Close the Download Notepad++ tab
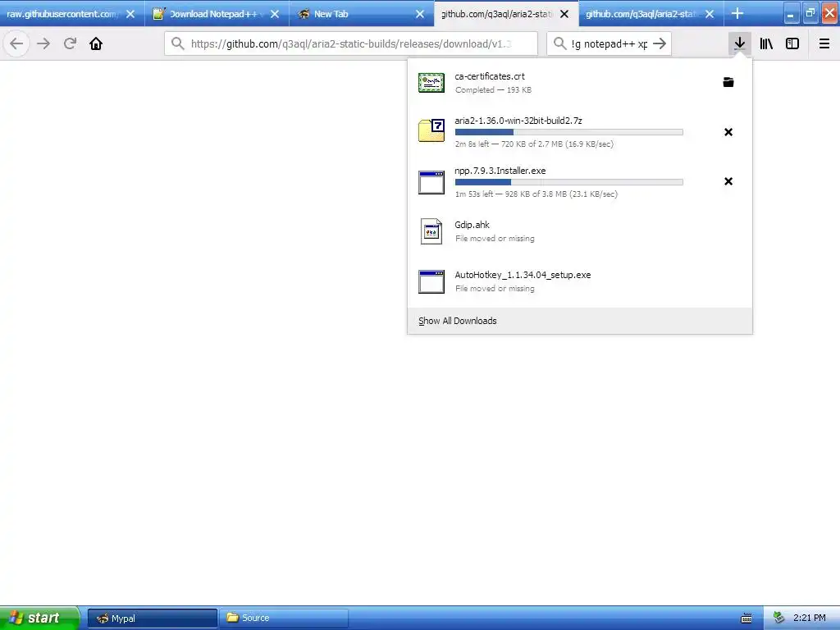Viewport: 840px width, 630px height. click(x=274, y=14)
